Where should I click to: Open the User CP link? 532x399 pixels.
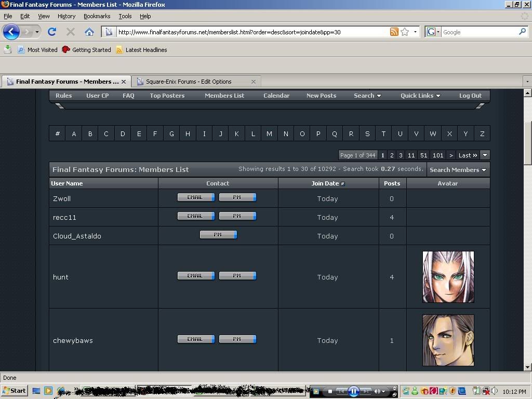point(97,96)
